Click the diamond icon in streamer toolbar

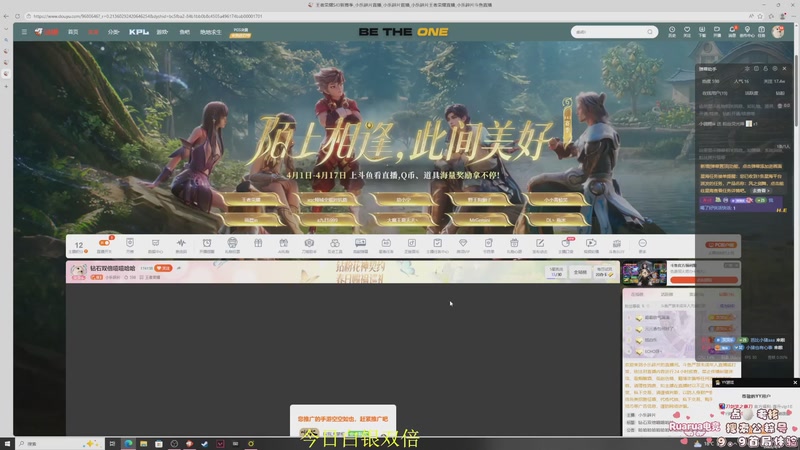[x=463, y=243]
